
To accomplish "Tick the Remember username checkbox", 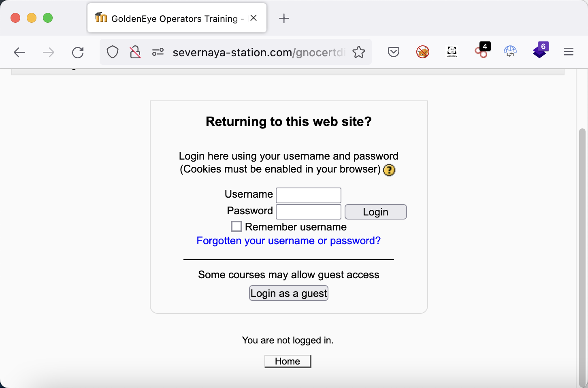I will point(236,226).
